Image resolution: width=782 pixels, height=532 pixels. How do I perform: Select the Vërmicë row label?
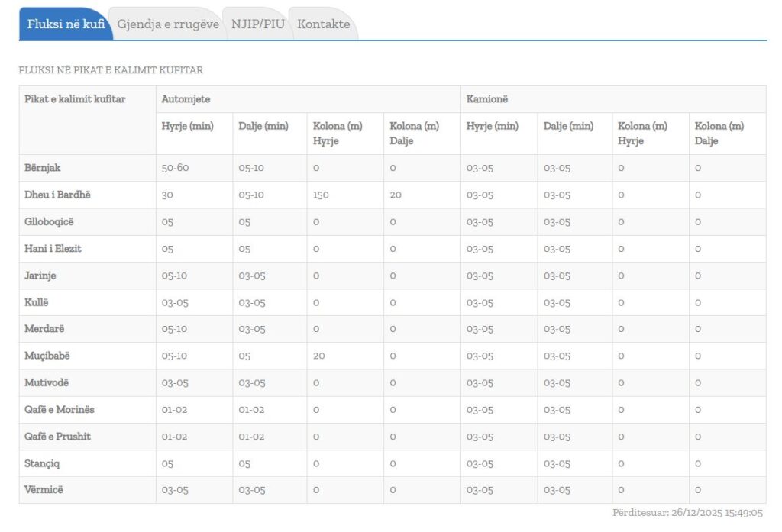(x=44, y=490)
